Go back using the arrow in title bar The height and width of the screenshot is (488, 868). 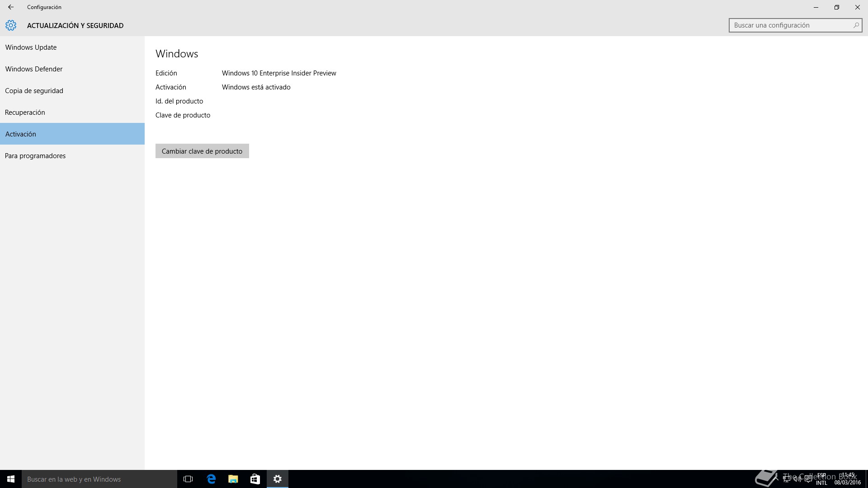click(x=11, y=7)
